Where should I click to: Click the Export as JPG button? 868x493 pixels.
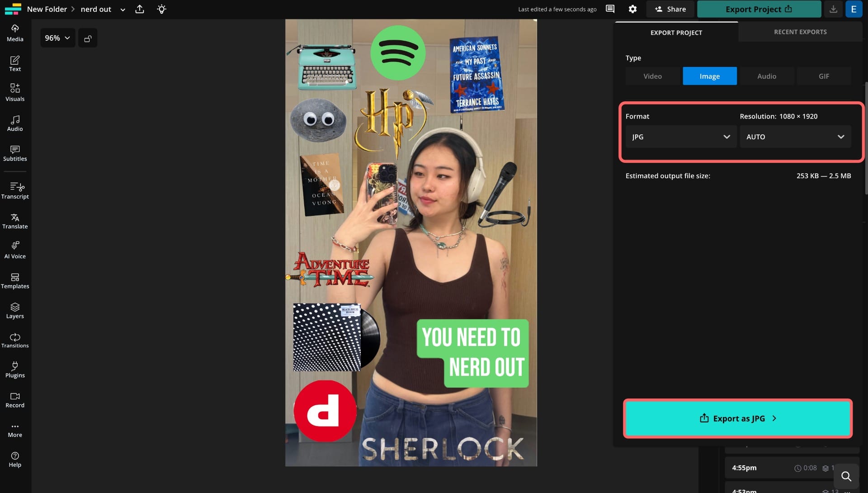click(x=737, y=418)
